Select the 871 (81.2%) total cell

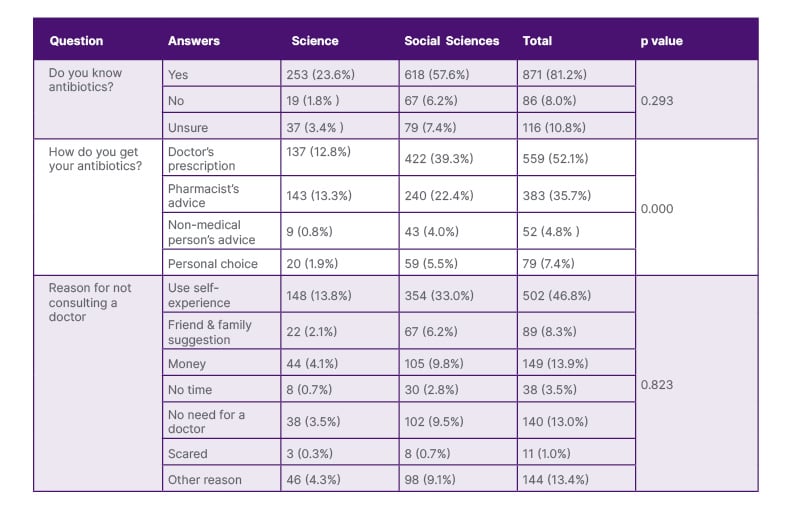click(575, 74)
